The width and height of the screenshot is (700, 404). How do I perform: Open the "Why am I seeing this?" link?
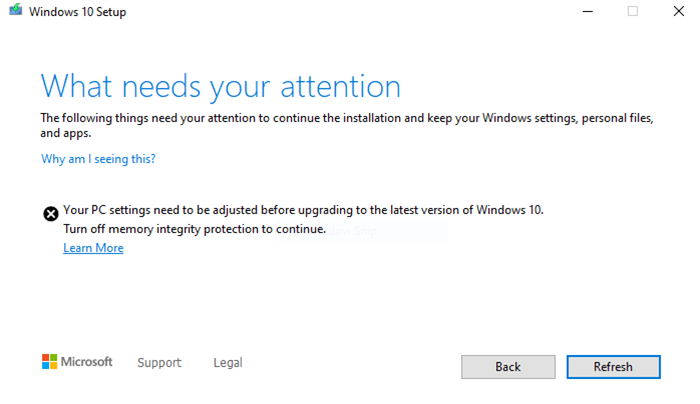point(98,159)
